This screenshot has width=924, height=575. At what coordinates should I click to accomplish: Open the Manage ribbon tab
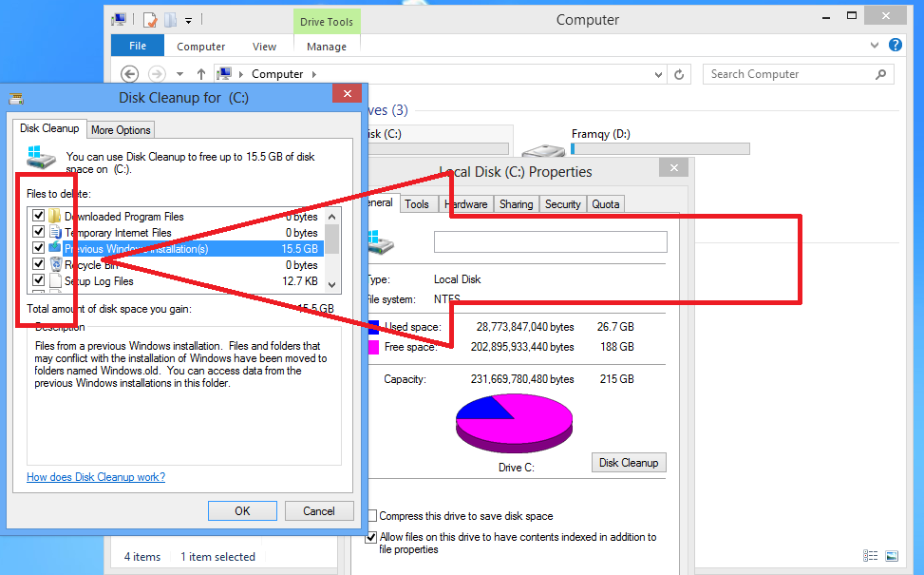click(x=327, y=46)
